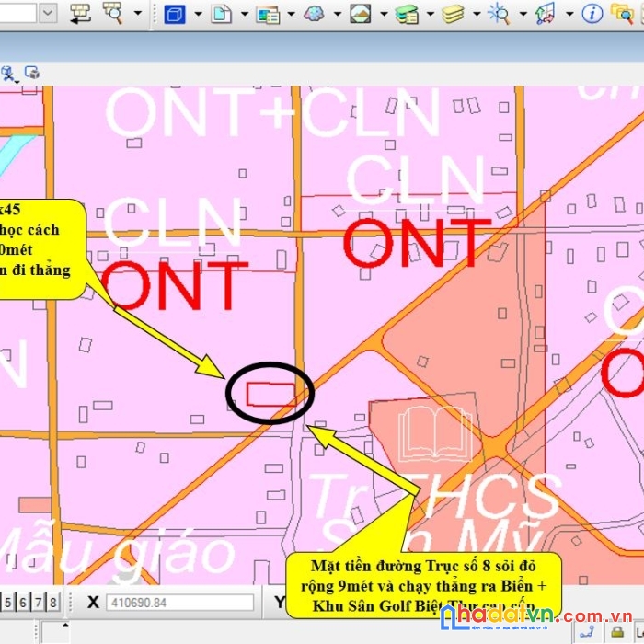Toggle view button 5

pos(7,603)
